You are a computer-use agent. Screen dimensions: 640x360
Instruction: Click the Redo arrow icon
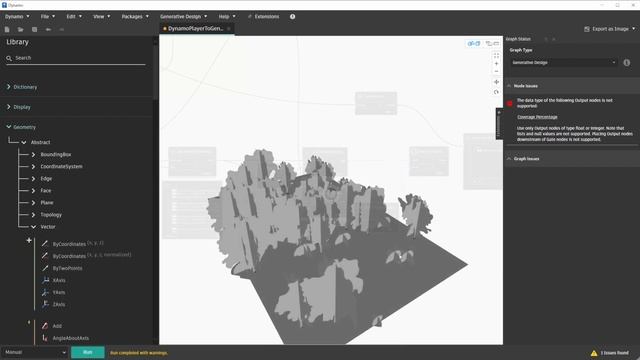pos(62,29)
